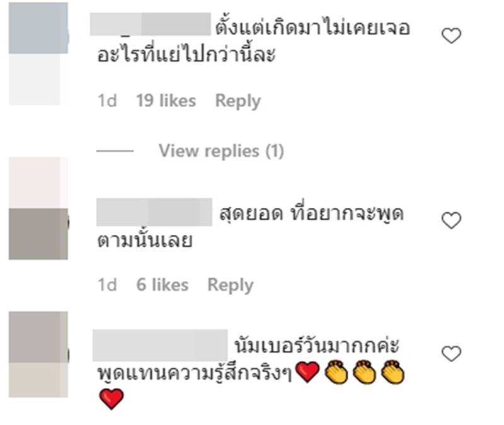Reply to the comment with 6 likes
504x425 pixels.
(231, 285)
